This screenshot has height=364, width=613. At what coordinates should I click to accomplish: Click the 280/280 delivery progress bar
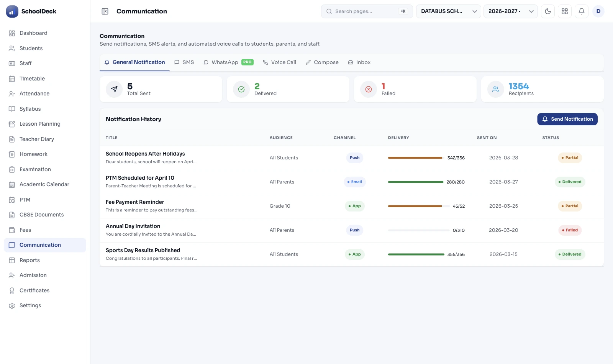click(416, 182)
